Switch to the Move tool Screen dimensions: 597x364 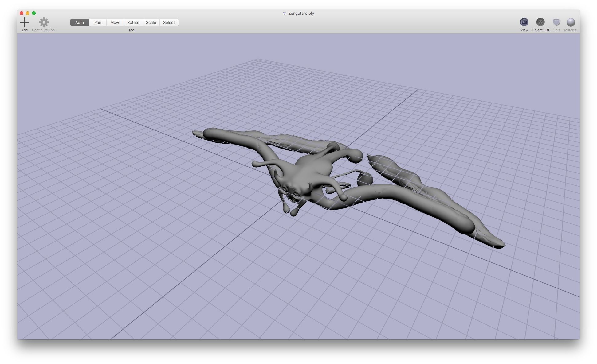tap(115, 22)
